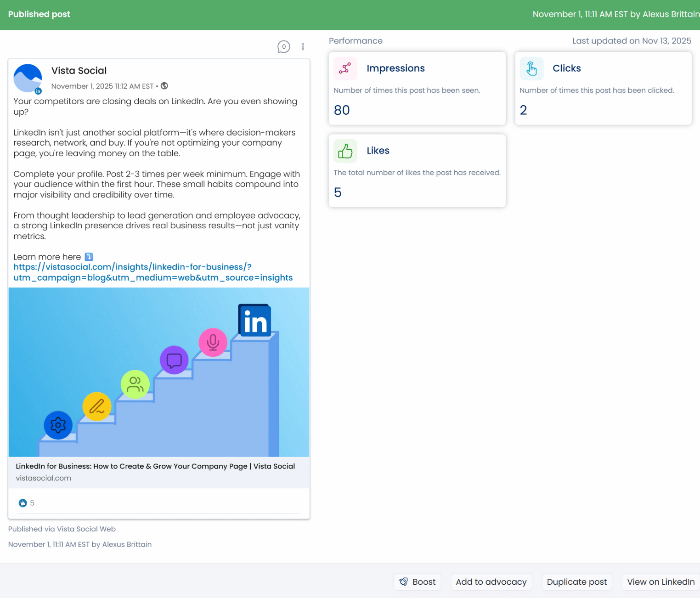Open the comments bubble icon showing 0

tap(283, 47)
